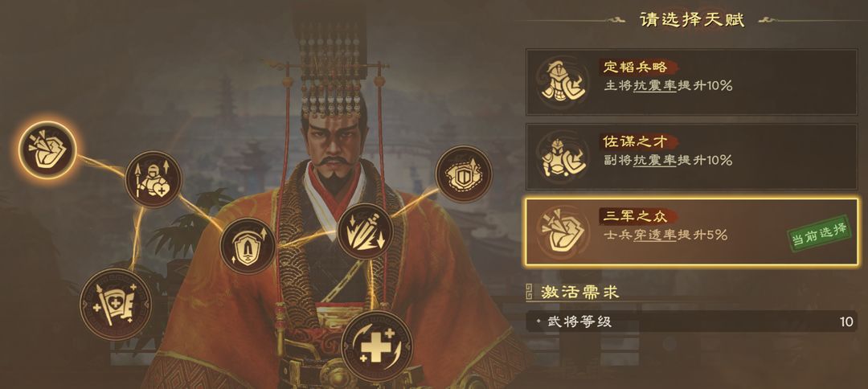868x389 pixels.
Task: Click the 武将等级 requirement row
Action: [691, 321]
